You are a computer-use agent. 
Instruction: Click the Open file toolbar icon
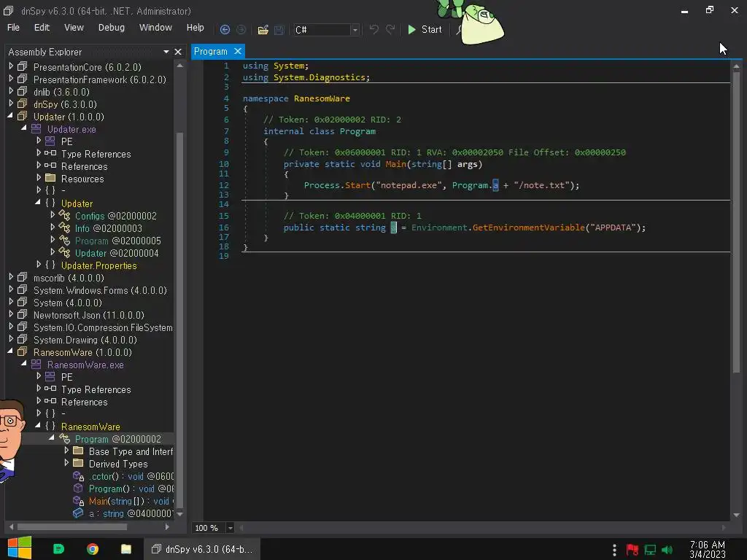pyautogui.click(x=263, y=29)
